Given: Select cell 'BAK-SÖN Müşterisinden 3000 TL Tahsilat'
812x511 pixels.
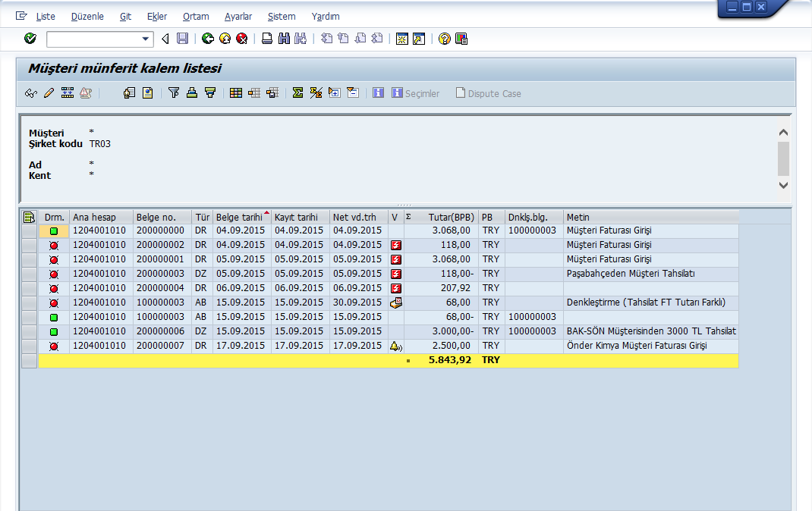Looking at the screenshot, I should [651, 331].
